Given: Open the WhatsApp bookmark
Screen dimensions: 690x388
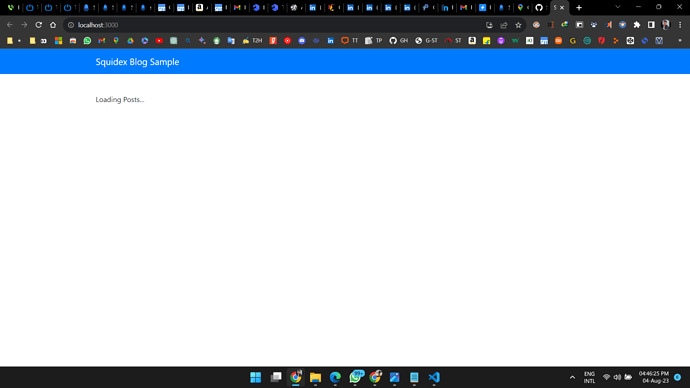Looking at the screenshot, I should (x=87, y=40).
